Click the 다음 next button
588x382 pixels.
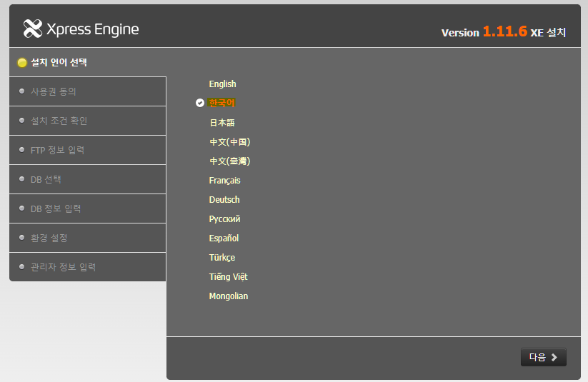pyautogui.click(x=544, y=357)
